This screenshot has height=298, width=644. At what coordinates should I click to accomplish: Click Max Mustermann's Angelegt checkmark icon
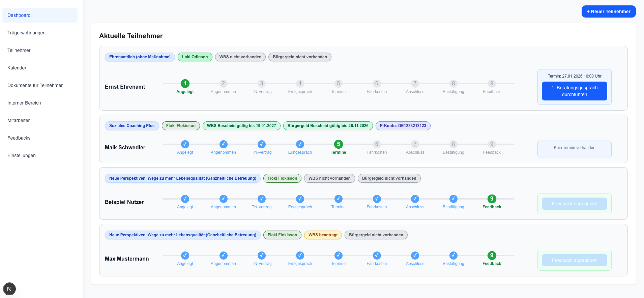click(185, 256)
